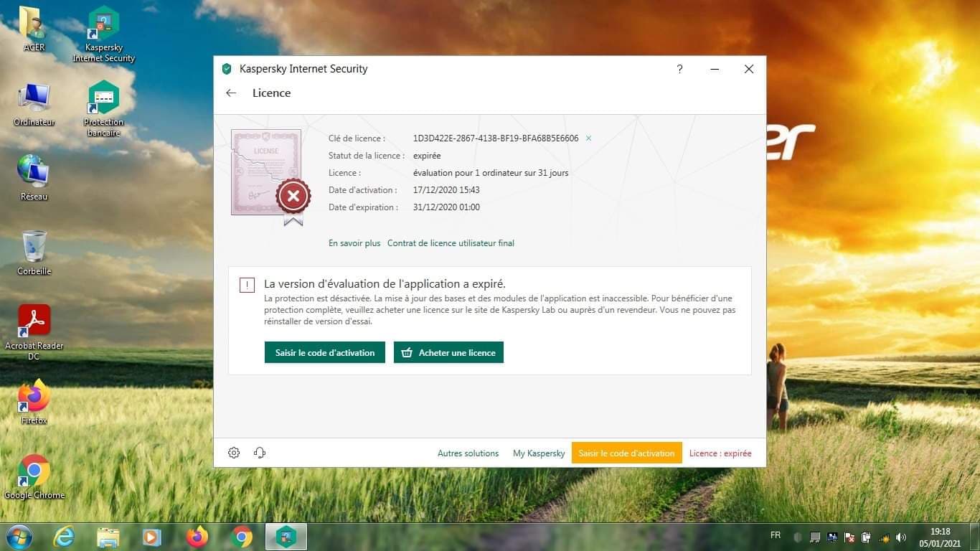
Task: Select the Protection bancaire desktop shortcut
Action: pyautogui.click(x=103, y=109)
